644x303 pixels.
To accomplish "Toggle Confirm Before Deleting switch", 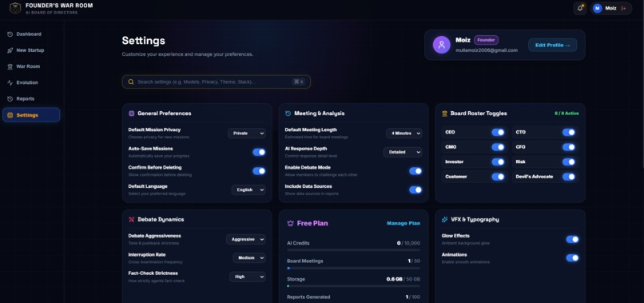I will coord(259,171).
